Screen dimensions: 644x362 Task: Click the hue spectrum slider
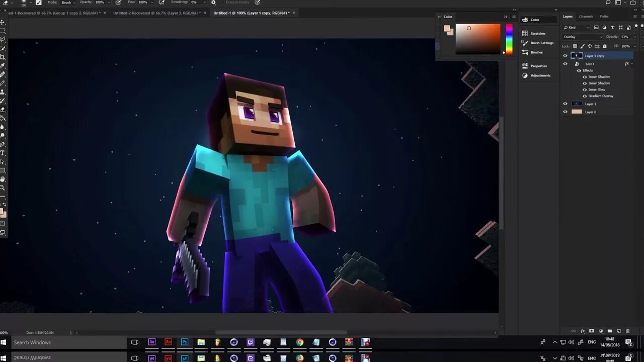click(x=509, y=39)
